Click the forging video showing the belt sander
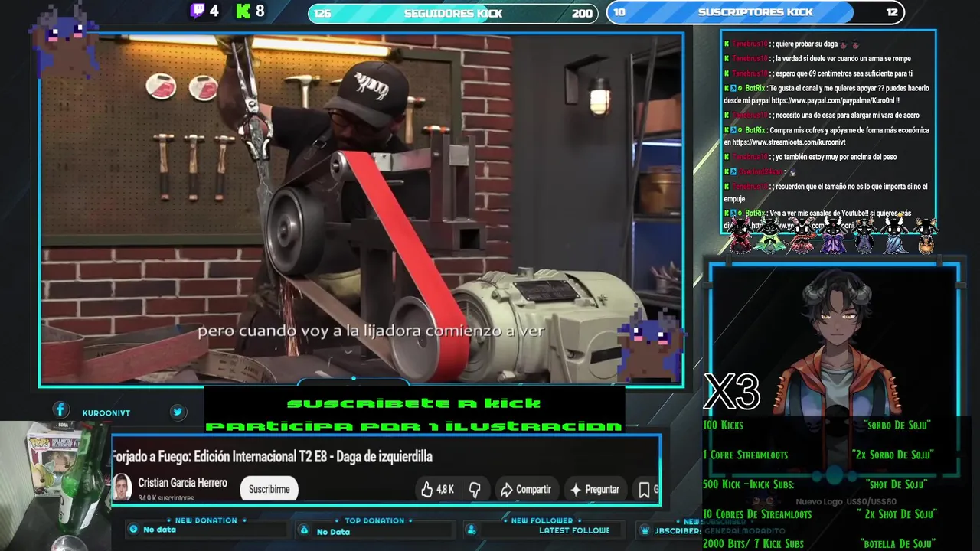This screenshot has height=551, width=980. tap(361, 208)
